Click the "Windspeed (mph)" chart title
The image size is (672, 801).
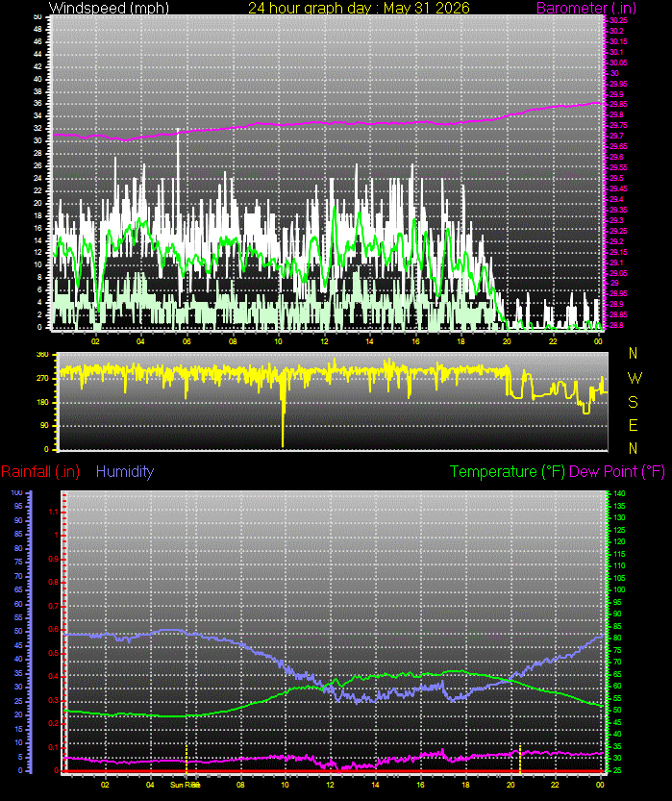(109, 8)
